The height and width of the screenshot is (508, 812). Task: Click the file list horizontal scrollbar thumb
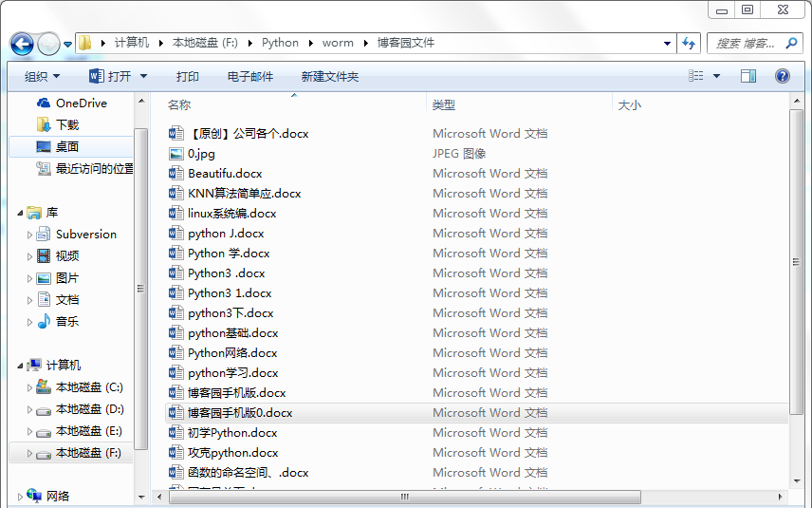405,497
